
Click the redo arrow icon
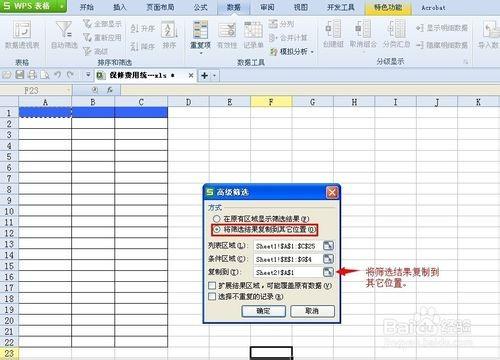point(70,75)
